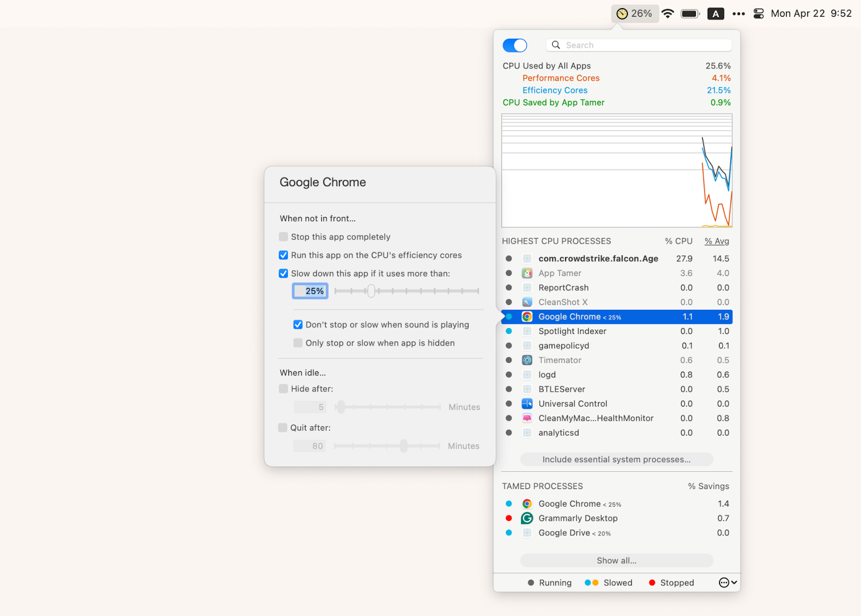861x616 pixels.
Task: Select the Timemator process icon
Action: (x=527, y=360)
